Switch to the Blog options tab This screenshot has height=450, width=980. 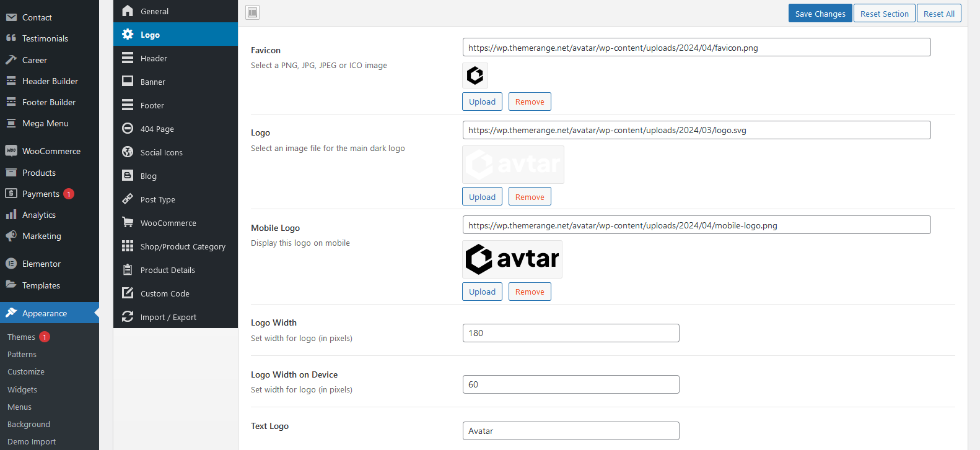coord(175,176)
